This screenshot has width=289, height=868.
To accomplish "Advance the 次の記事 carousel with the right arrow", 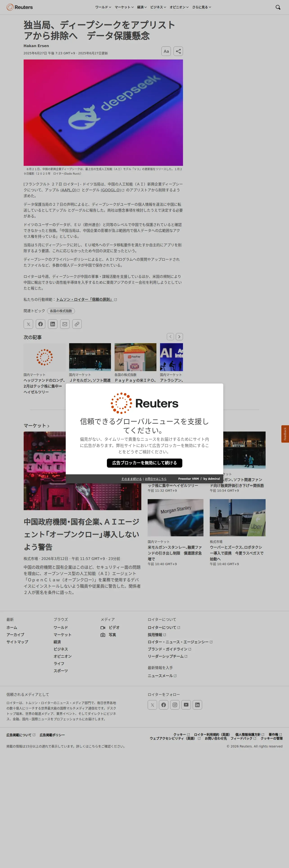I will coord(179,337).
